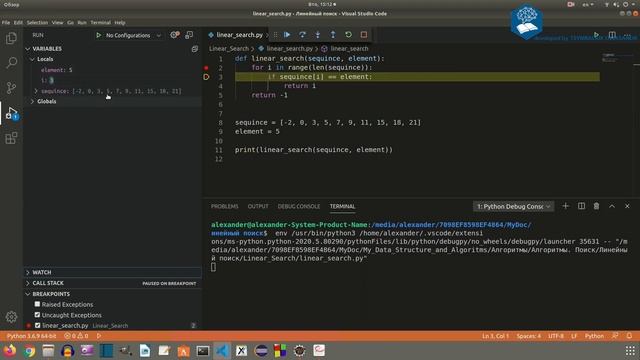The height and width of the screenshot is (360, 640).
Task: Stop the debug session
Action: pos(364,35)
